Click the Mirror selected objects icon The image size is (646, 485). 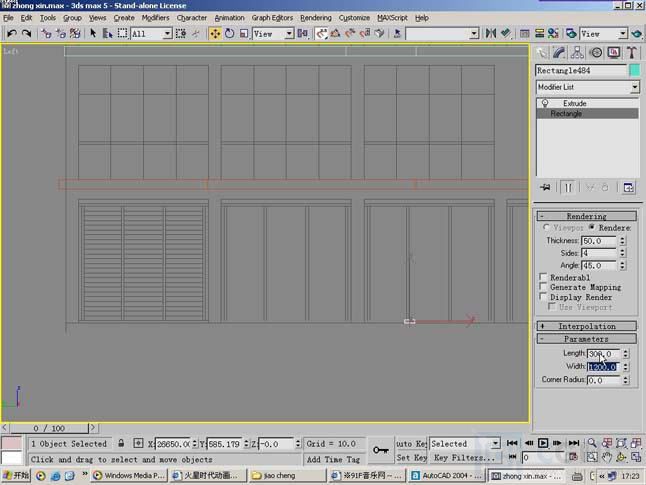pyautogui.click(x=491, y=33)
